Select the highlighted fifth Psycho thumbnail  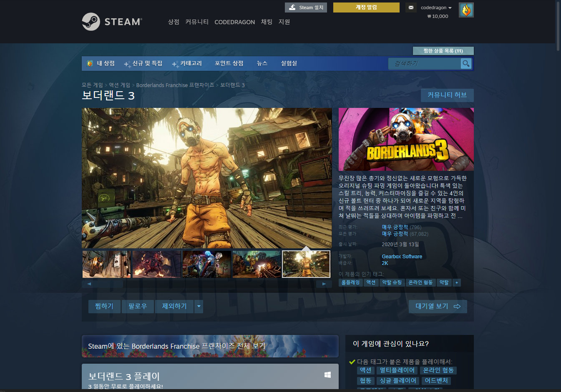(306, 264)
